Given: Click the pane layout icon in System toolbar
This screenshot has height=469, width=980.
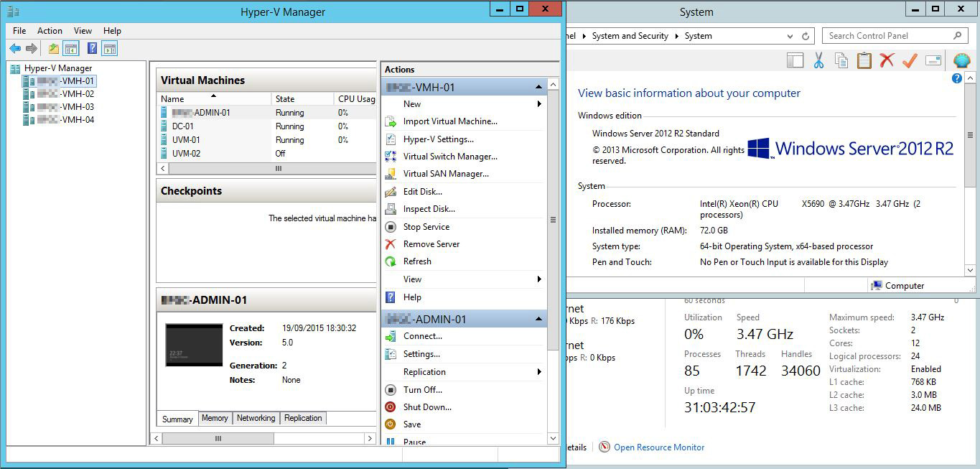Looking at the screenshot, I should pyautogui.click(x=795, y=61).
